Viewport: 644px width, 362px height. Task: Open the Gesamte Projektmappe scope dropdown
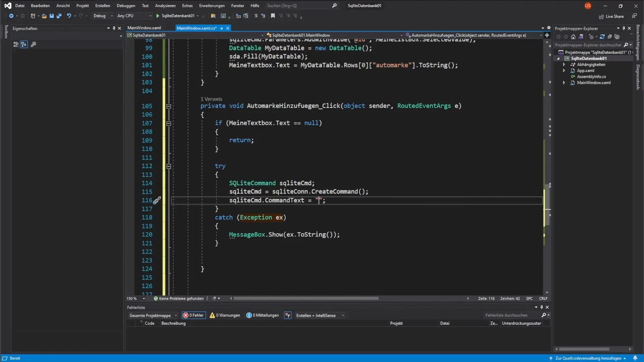pos(153,315)
